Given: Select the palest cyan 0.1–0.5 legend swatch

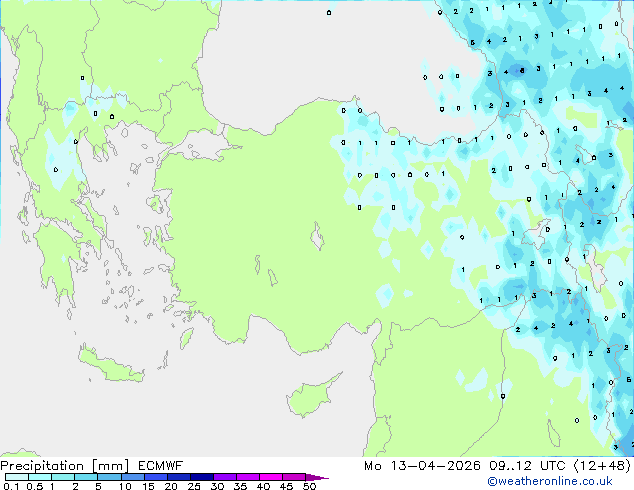Looking at the screenshot, I should 17,477.
